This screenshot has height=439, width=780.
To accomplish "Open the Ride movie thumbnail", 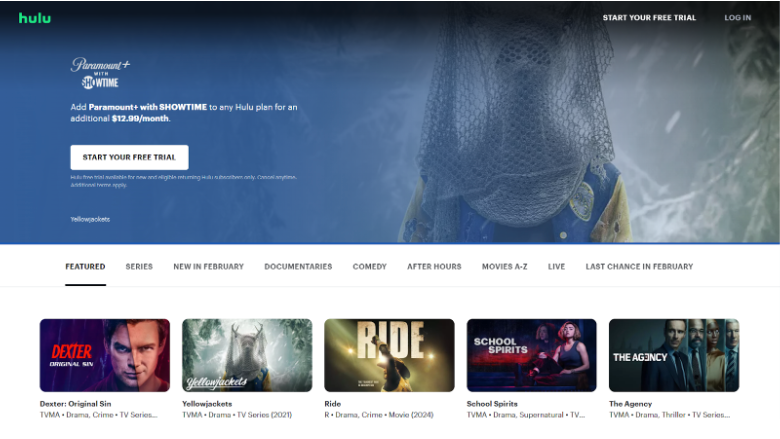I will [x=389, y=355].
